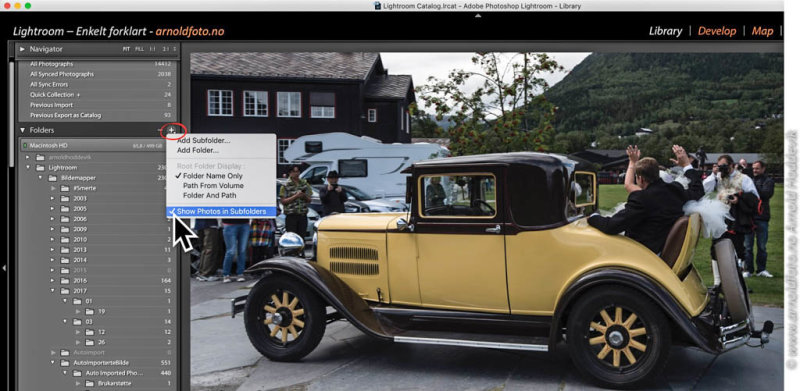This screenshot has width=800, height=391.
Task: Select subfolder 12 under 03
Action: coord(102,332)
